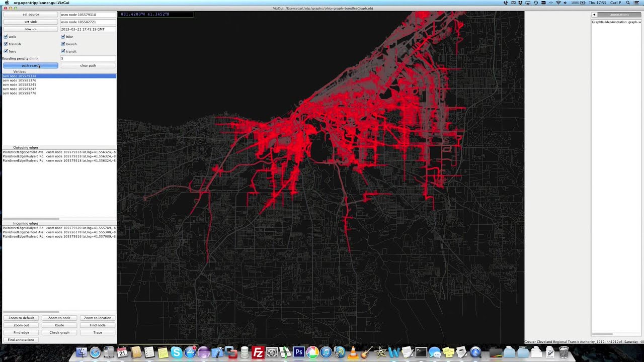Open FileZilla from the Dock
The image size is (644, 362).
click(258, 352)
